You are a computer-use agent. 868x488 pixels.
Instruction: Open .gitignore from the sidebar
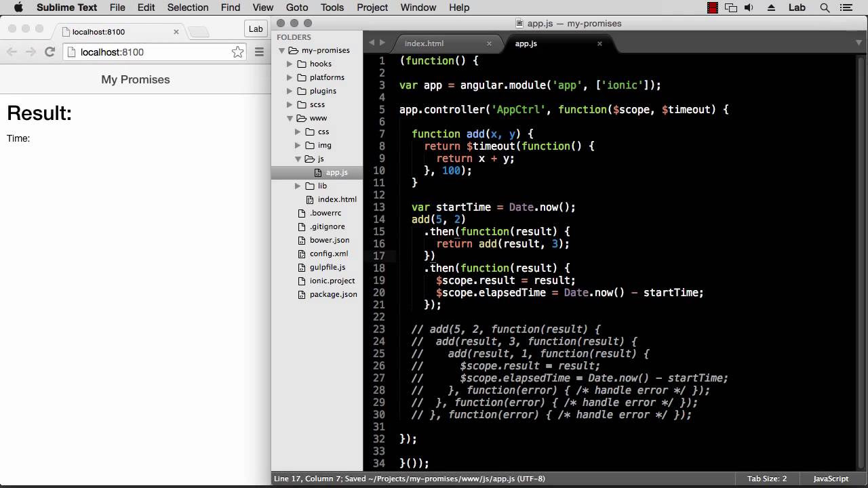pos(328,226)
